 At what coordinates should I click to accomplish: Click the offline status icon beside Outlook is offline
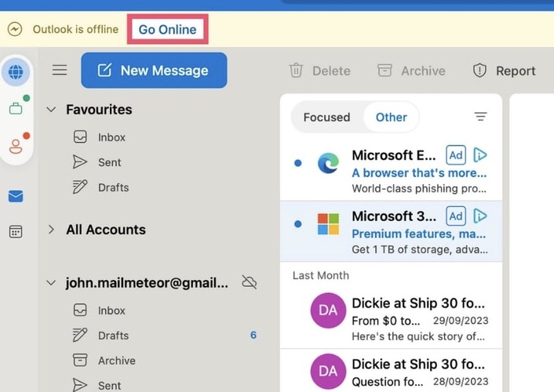pos(15,29)
